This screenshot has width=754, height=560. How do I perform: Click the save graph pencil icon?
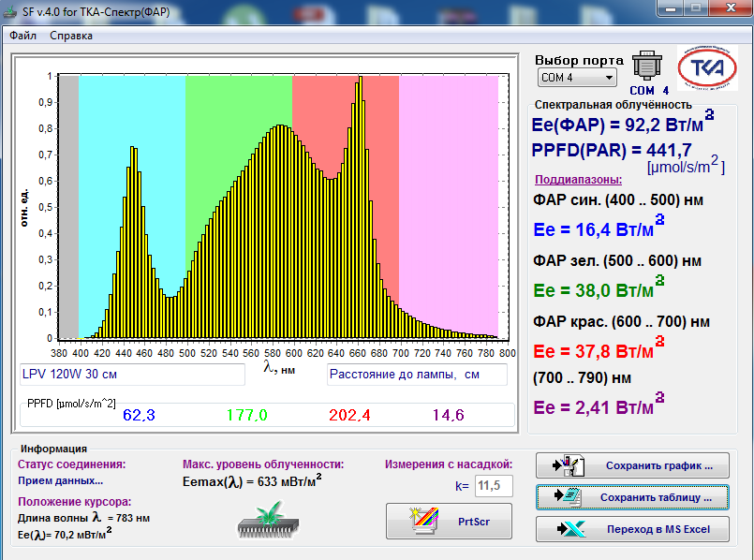[x=569, y=465]
